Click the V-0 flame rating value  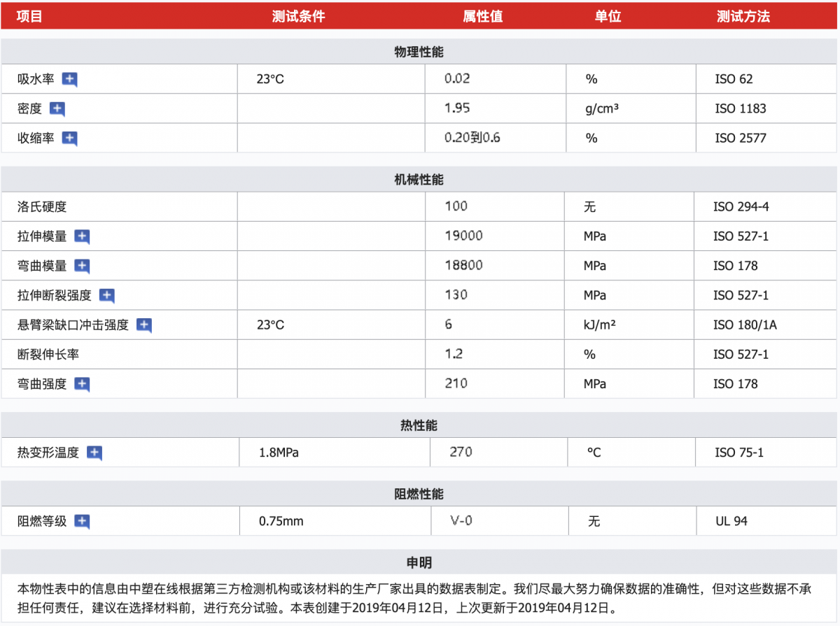pos(461,521)
